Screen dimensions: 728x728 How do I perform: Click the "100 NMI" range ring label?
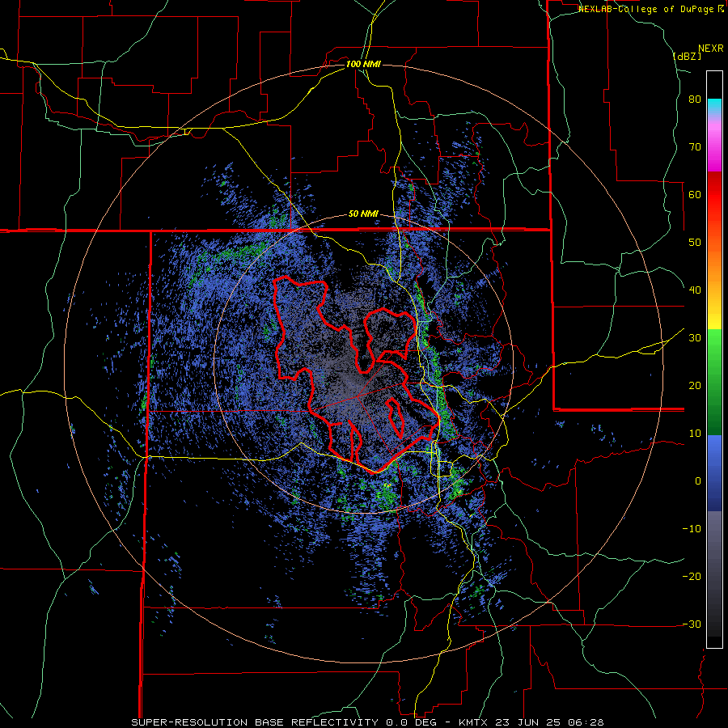pos(363,64)
